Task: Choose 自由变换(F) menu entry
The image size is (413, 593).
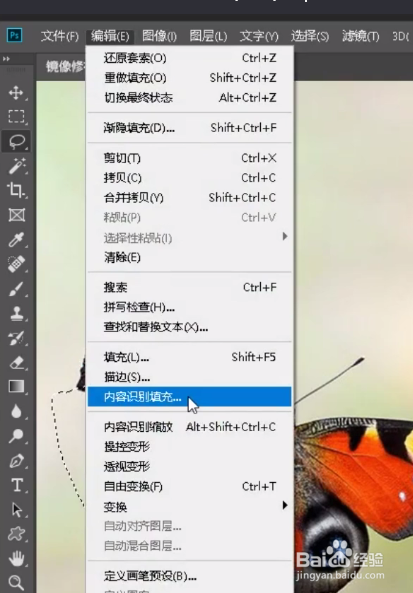Action: [x=190, y=486]
